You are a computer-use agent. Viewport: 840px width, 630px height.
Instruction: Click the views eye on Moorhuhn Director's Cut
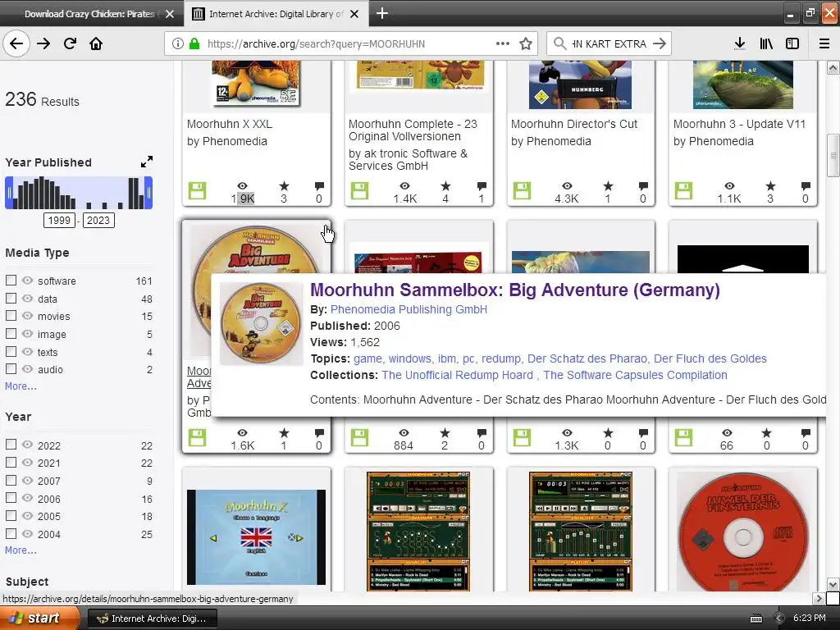click(x=567, y=186)
